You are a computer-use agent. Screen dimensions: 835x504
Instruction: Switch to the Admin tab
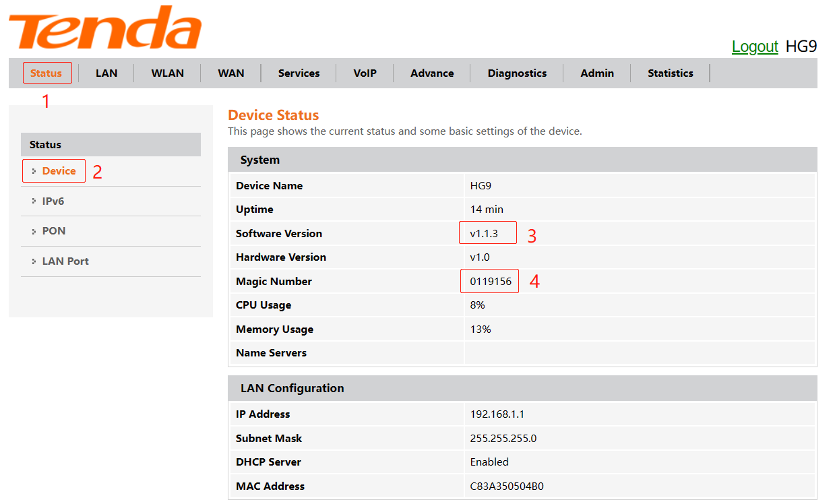tap(597, 73)
